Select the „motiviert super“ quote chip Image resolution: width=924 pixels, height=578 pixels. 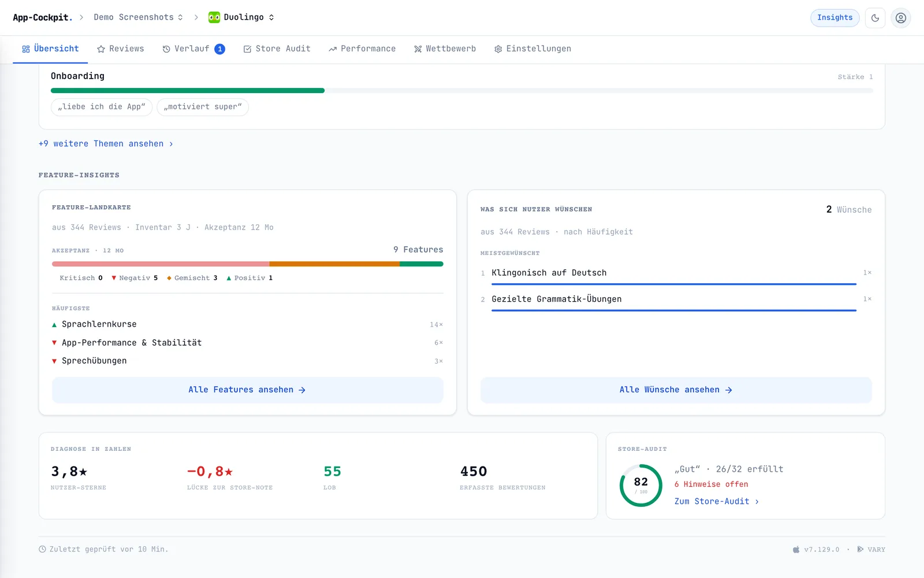203,107
